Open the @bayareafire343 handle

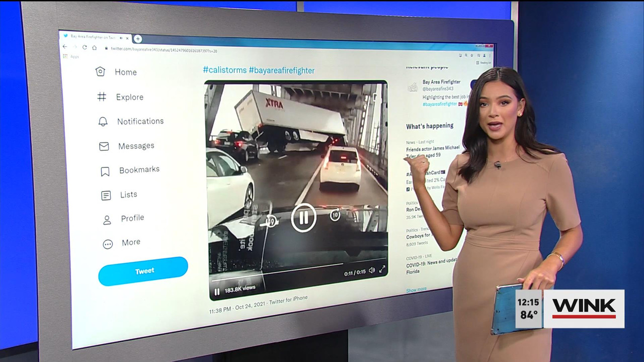pos(437,88)
